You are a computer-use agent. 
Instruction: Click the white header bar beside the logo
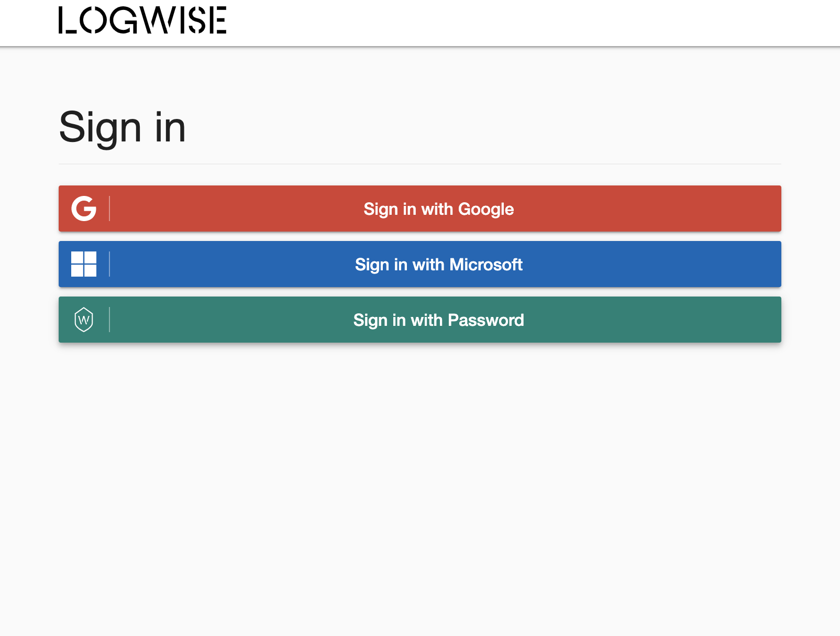pos(524,23)
